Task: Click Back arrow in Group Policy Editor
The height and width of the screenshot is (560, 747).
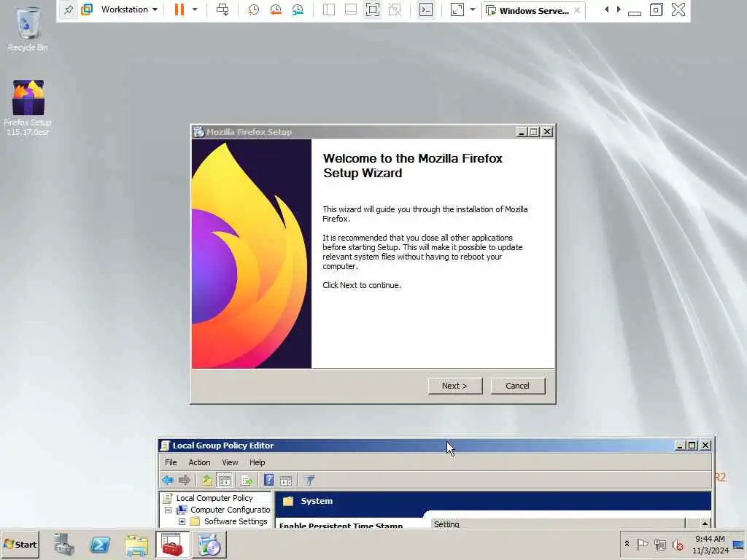Action: coord(168,480)
